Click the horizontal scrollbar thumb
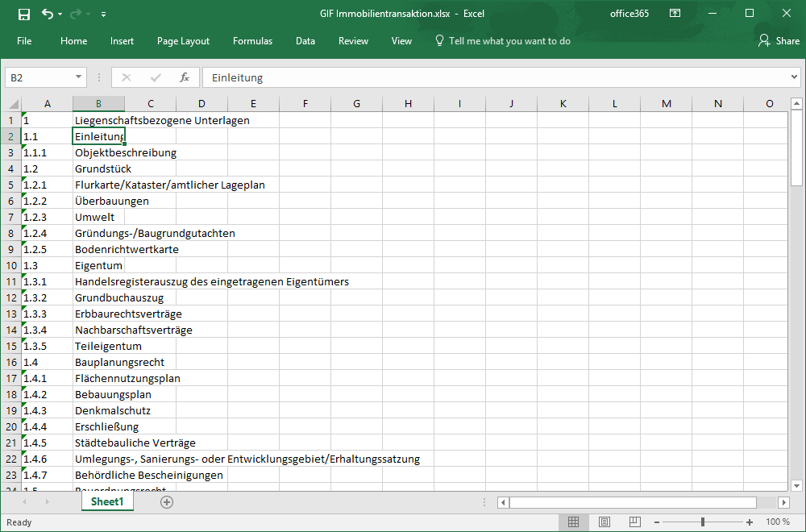 [633, 502]
